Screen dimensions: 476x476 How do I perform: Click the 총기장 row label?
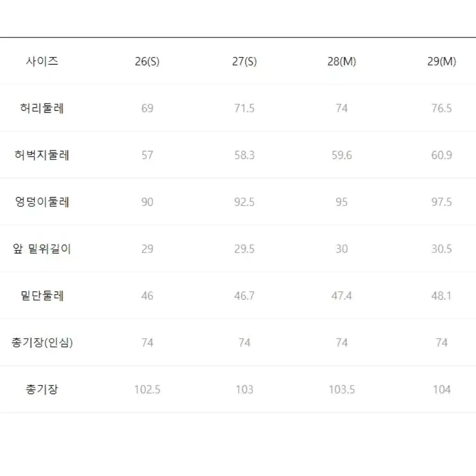point(42,389)
